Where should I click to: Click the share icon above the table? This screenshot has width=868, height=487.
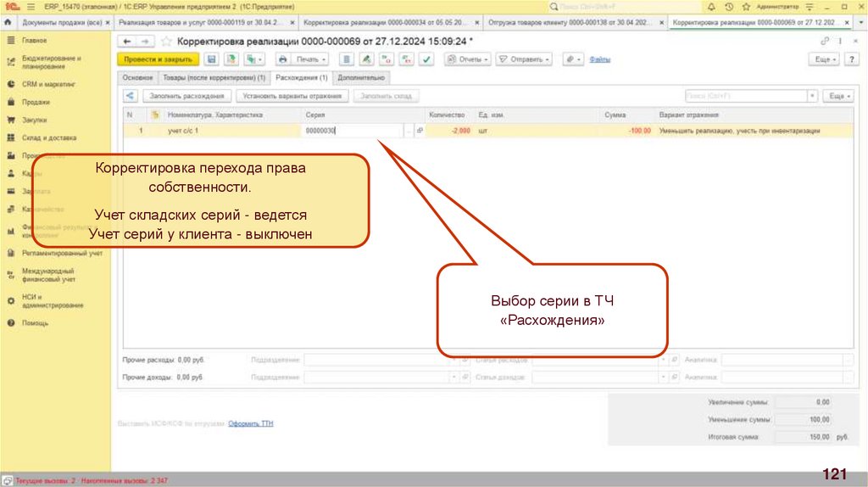[x=130, y=96]
